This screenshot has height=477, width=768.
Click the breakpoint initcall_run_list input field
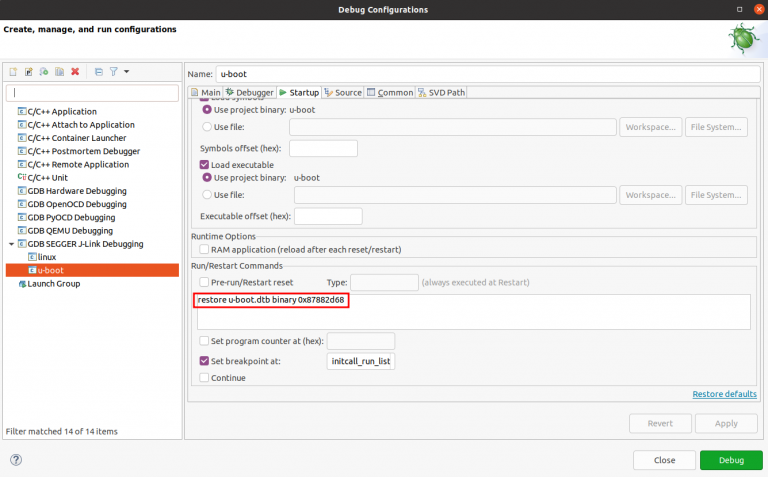[x=361, y=361]
